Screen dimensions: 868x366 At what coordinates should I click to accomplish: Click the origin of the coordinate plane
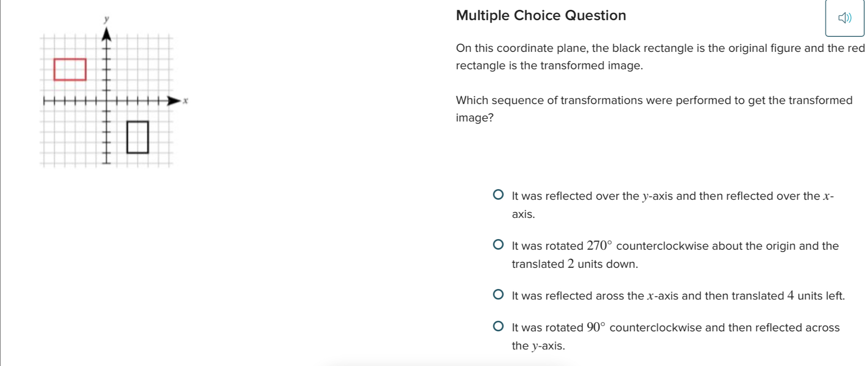106,100
